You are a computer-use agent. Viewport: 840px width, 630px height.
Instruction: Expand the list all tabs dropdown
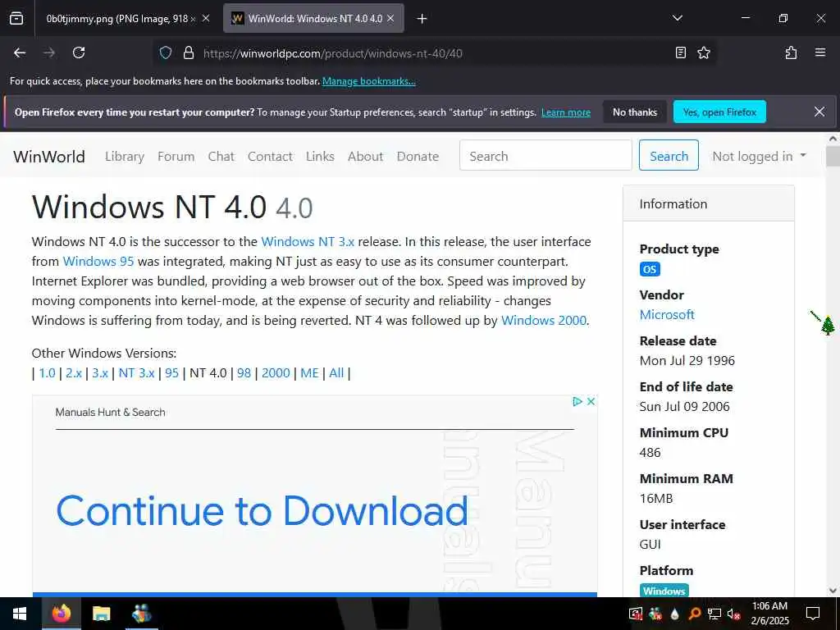click(x=677, y=18)
